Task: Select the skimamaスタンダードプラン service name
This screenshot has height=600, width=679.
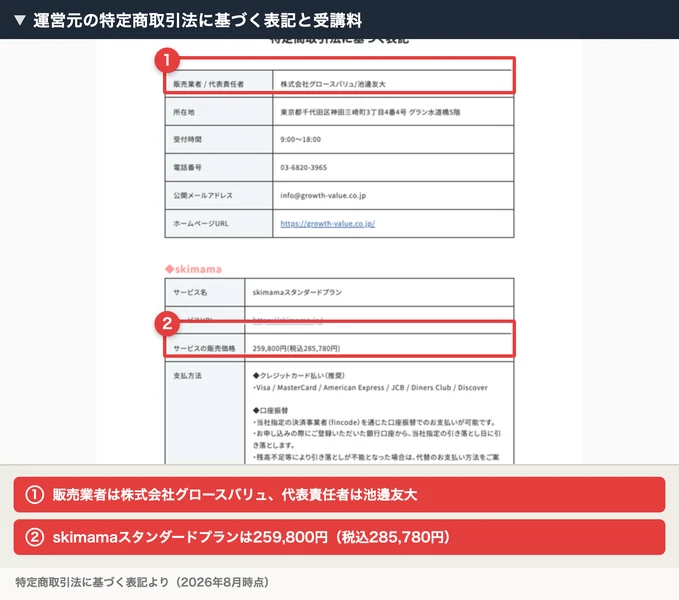Action: tap(297, 292)
